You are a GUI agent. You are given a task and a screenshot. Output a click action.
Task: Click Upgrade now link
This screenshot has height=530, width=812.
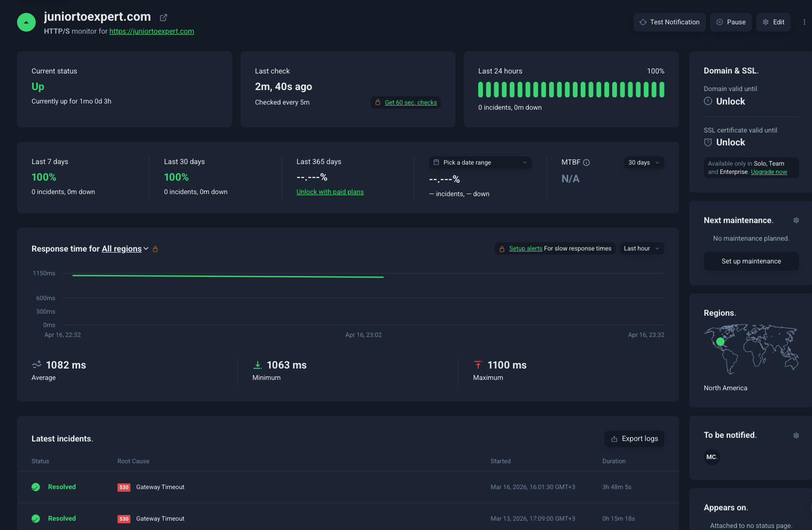[x=769, y=172]
